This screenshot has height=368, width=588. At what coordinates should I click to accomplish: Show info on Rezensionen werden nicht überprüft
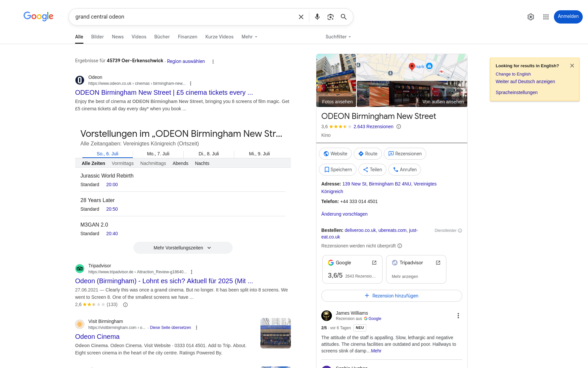pyautogui.click(x=400, y=246)
